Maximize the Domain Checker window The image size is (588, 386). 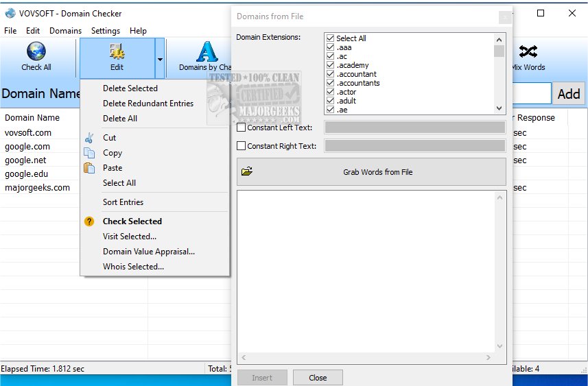[x=541, y=13]
